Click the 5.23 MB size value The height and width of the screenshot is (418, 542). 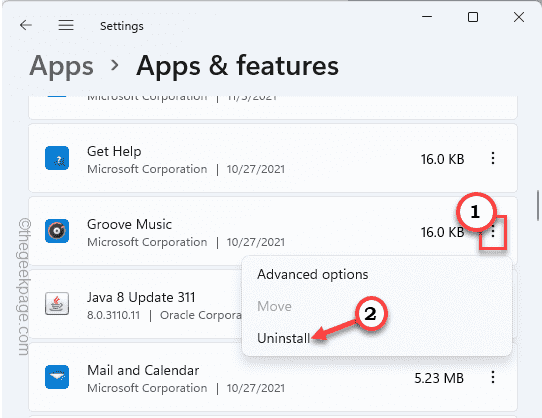[x=439, y=378]
